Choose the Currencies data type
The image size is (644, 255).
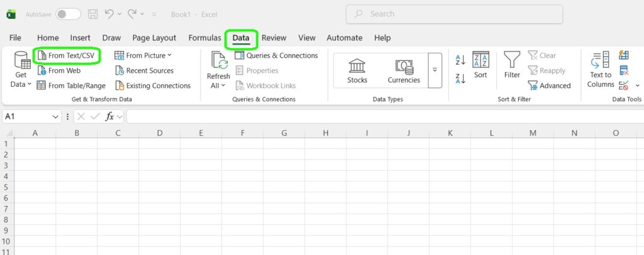point(404,70)
